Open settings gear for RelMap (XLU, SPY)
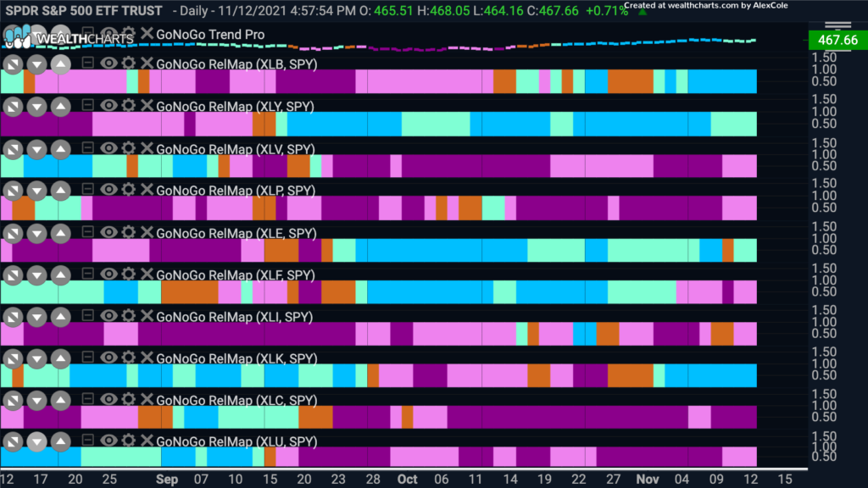This screenshot has height=488, width=868. [128, 441]
